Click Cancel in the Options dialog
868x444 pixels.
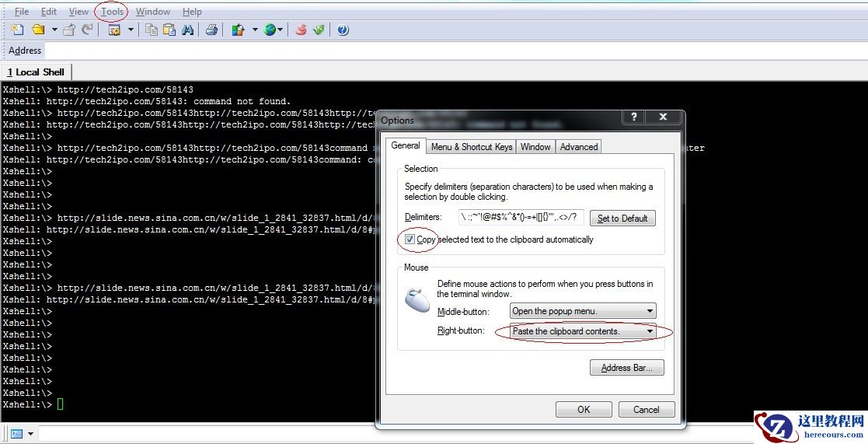click(646, 410)
